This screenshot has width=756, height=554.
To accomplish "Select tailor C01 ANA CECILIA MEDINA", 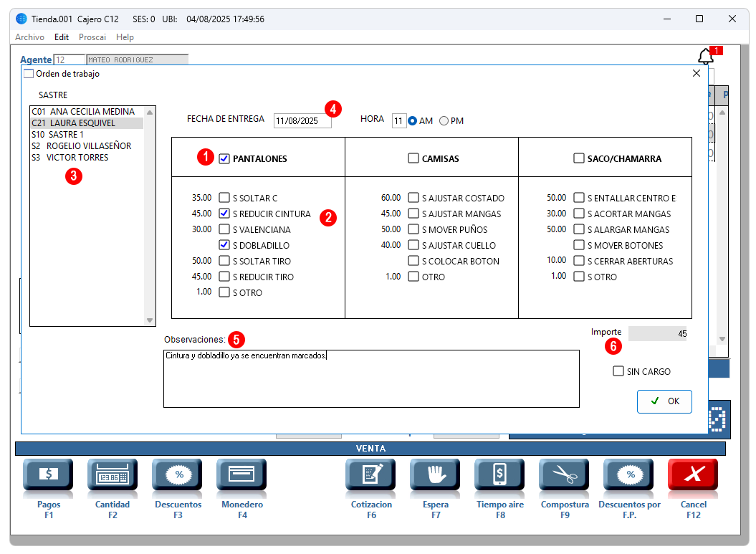I will pyautogui.click(x=87, y=111).
